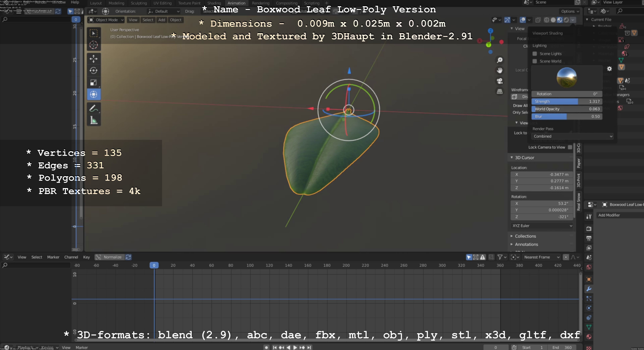This screenshot has height=350, width=644.
Task: Click the HDRI sphere preview thumbnail
Action: pyautogui.click(x=567, y=78)
